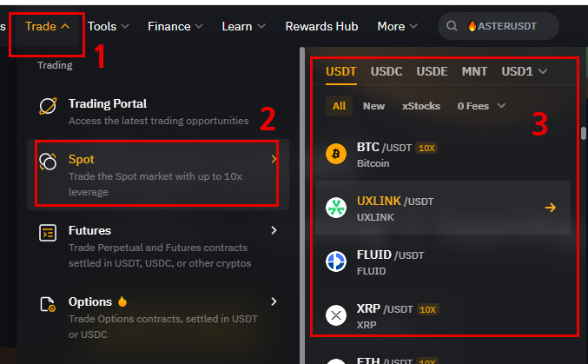
Task: Click the search magnifier icon
Action: tap(452, 26)
